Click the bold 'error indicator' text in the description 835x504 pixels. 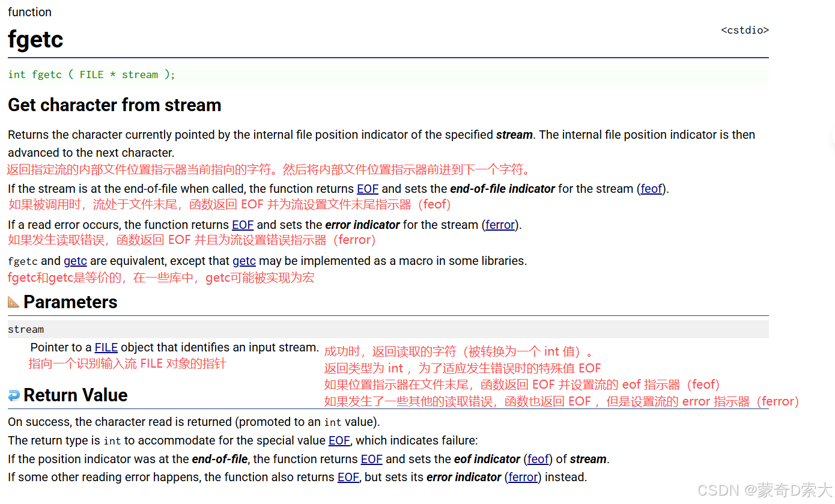tap(362, 225)
